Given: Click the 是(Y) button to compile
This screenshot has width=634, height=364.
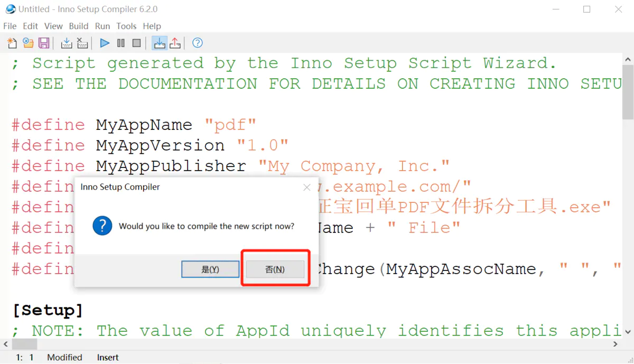Looking at the screenshot, I should [x=210, y=269].
